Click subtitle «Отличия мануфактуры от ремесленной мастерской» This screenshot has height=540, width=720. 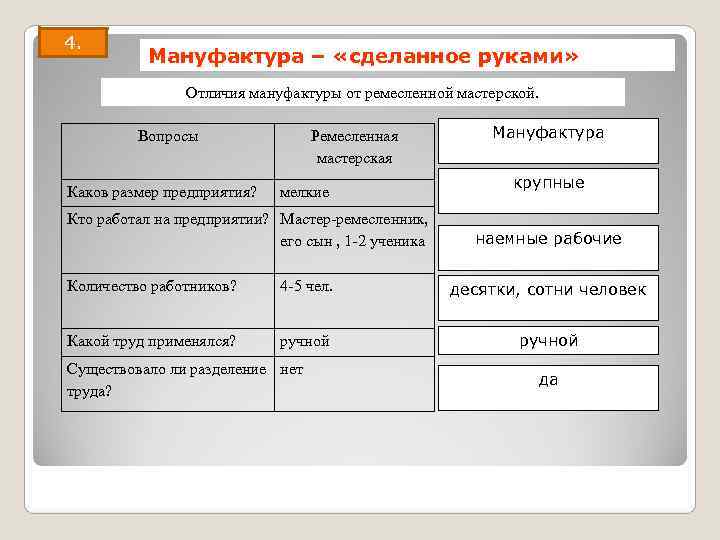363,92
